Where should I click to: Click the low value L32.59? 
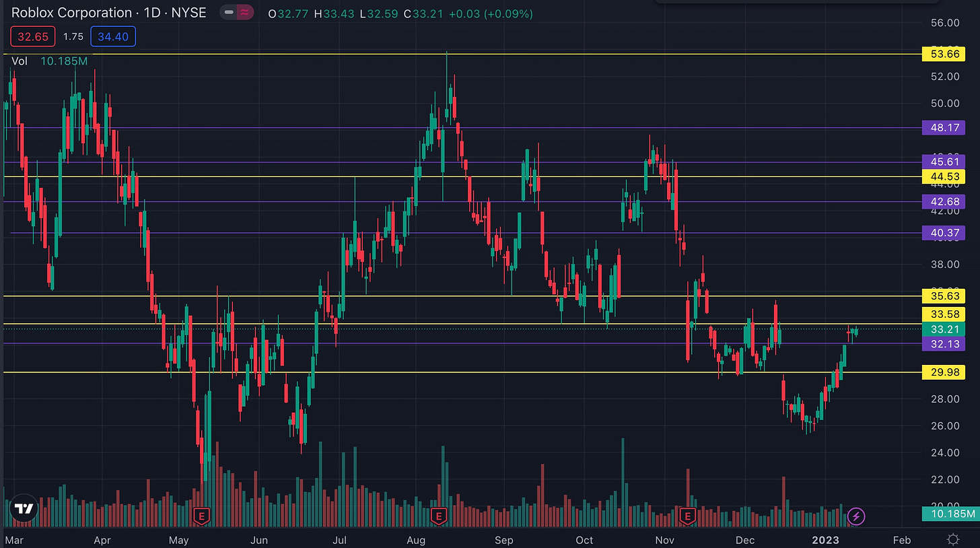coord(378,13)
